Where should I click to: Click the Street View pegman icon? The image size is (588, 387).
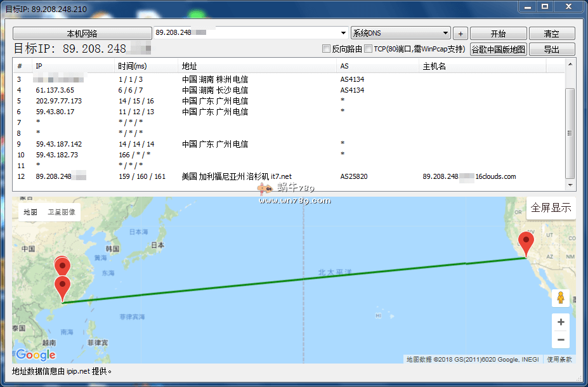[560, 298]
